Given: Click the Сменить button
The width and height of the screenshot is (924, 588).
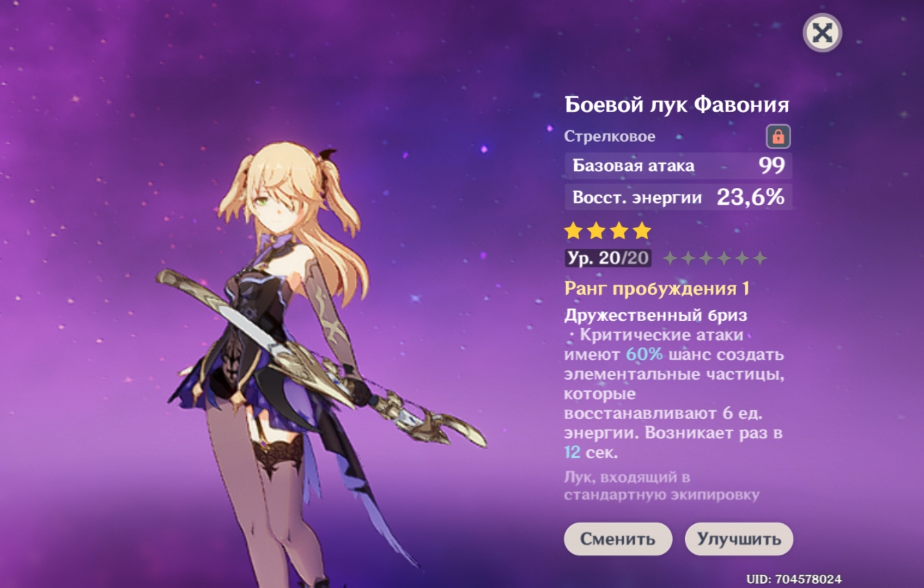Looking at the screenshot, I should (618, 539).
